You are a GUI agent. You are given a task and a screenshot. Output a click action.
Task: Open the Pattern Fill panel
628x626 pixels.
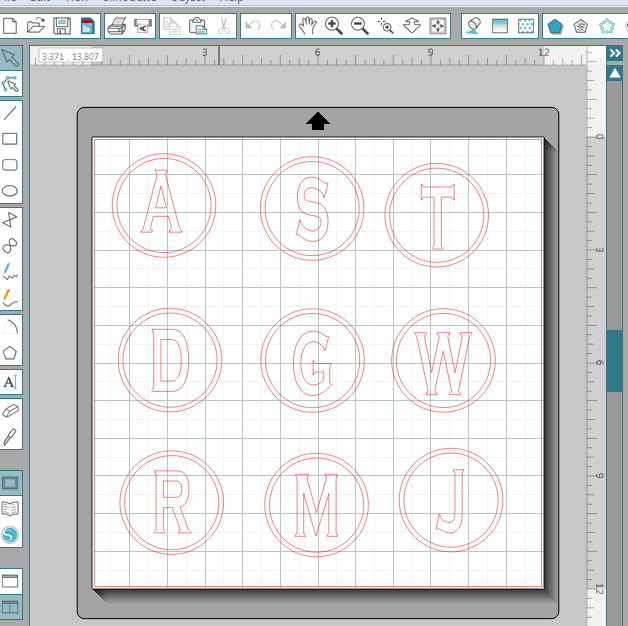coord(526,26)
